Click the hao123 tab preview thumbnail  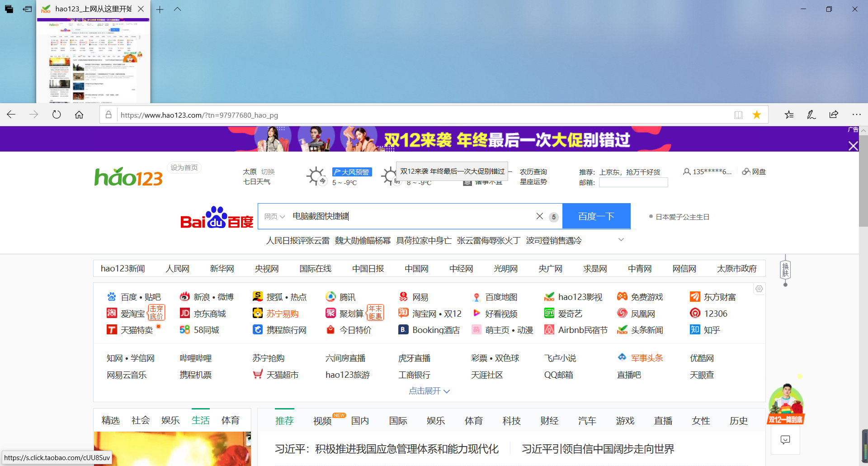click(93, 61)
